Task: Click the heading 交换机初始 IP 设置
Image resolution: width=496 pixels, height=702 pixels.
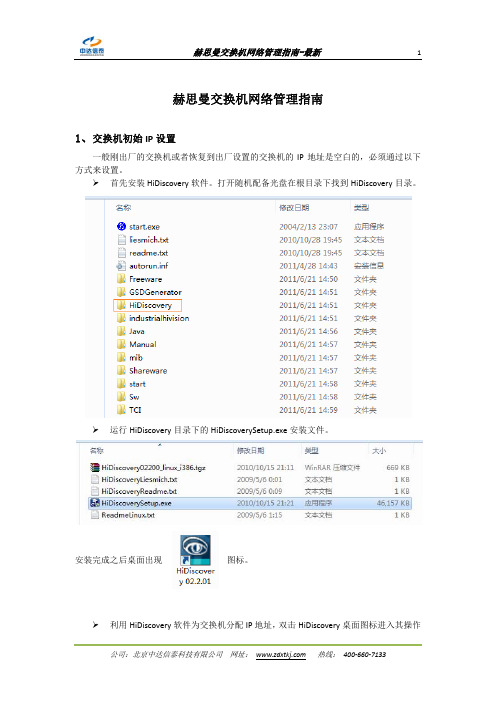Action: [134, 139]
